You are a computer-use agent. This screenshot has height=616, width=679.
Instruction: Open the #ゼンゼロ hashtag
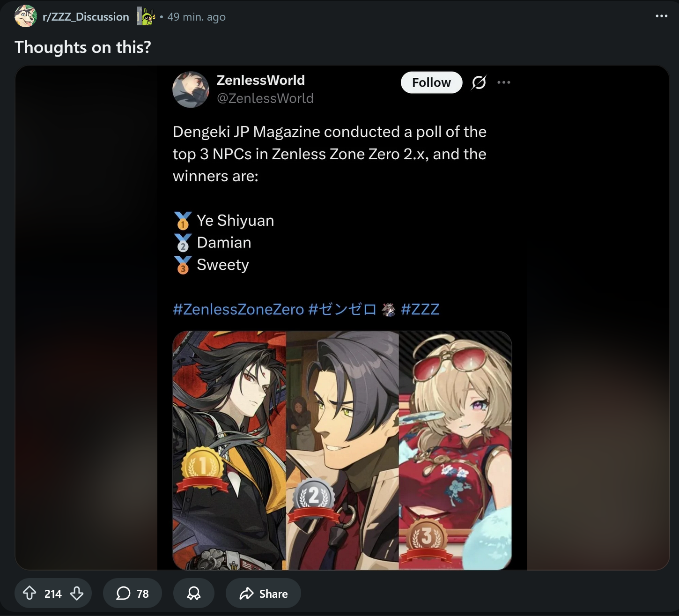(x=342, y=309)
